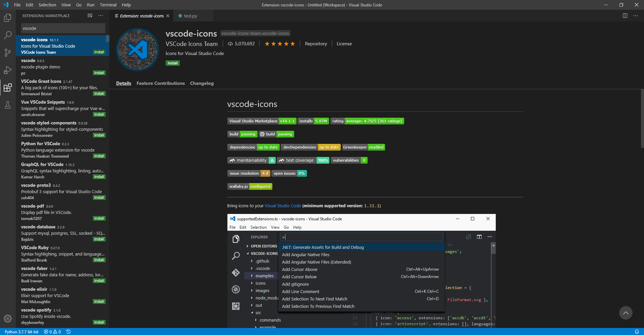Click the installs 5.07M badge
The width and height of the screenshot is (644, 335).
tap(313, 121)
